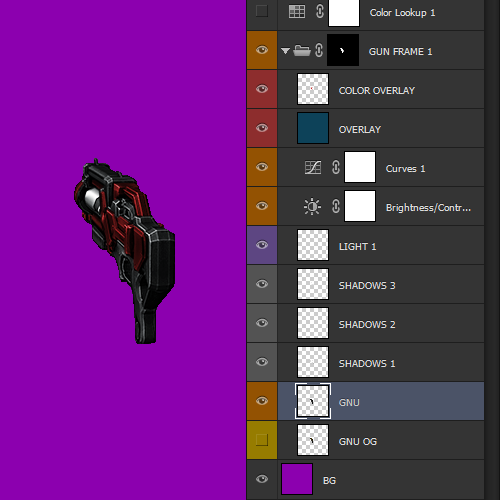Viewport: 500px width, 500px height.
Task: Click the Color Lookup 1 mask link icon
Action: click(x=320, y=11)
